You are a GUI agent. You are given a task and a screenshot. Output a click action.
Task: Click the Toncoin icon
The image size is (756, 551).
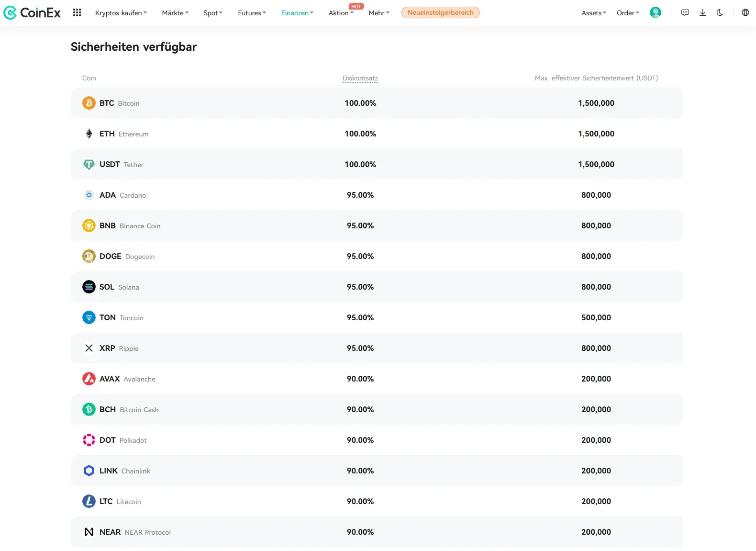click(x=89, y=317)
